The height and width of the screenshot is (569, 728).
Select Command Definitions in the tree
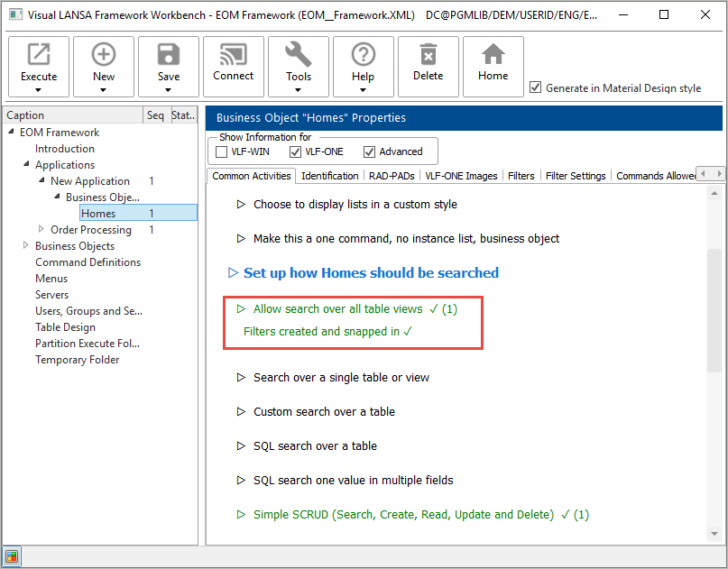click(88, 262)
